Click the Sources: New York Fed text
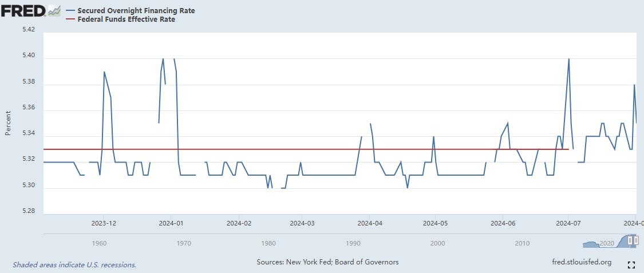 327,262
